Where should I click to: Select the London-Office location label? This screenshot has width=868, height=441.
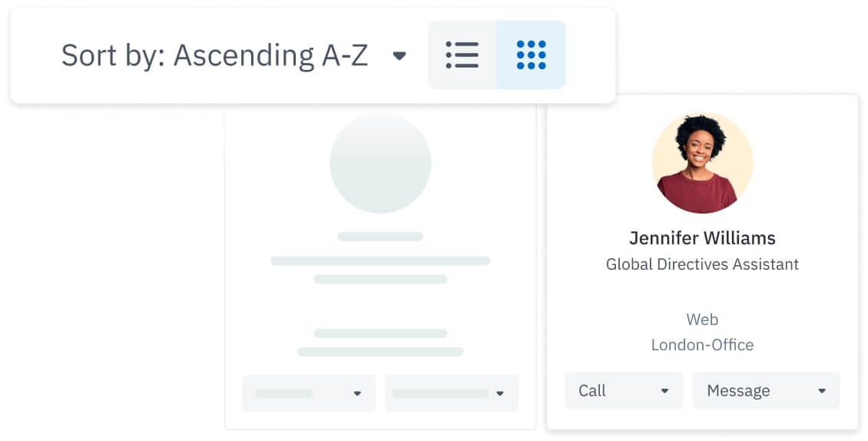tap(702, 345)
